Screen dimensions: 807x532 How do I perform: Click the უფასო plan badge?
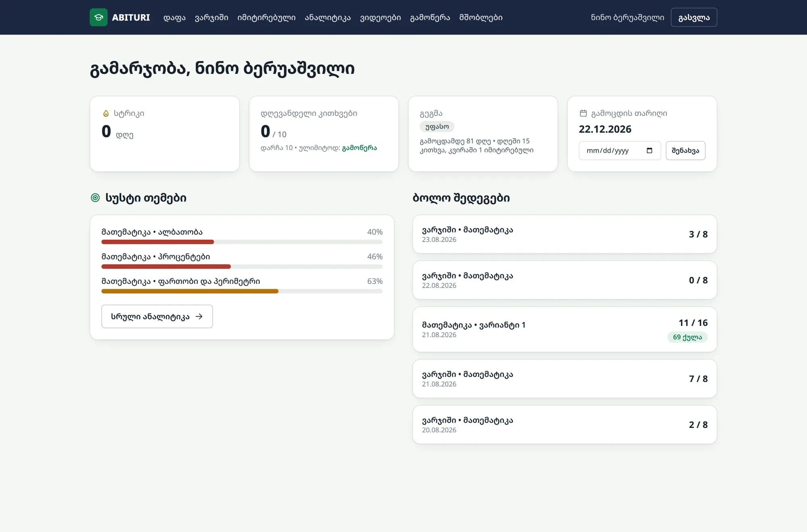[x=437, y=127]
